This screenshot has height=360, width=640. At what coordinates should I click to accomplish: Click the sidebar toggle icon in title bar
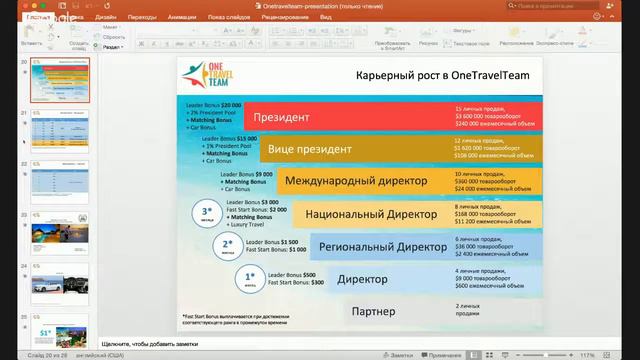click(62, 6)
